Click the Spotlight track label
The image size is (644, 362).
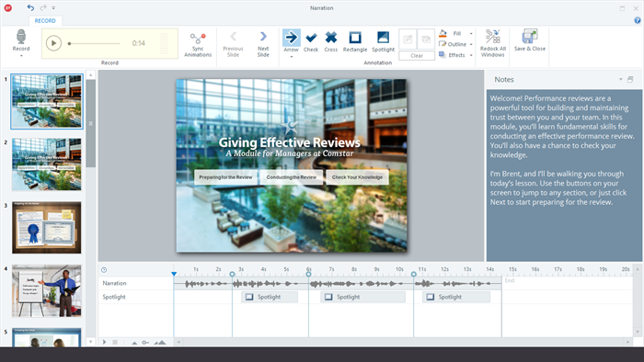114,297
